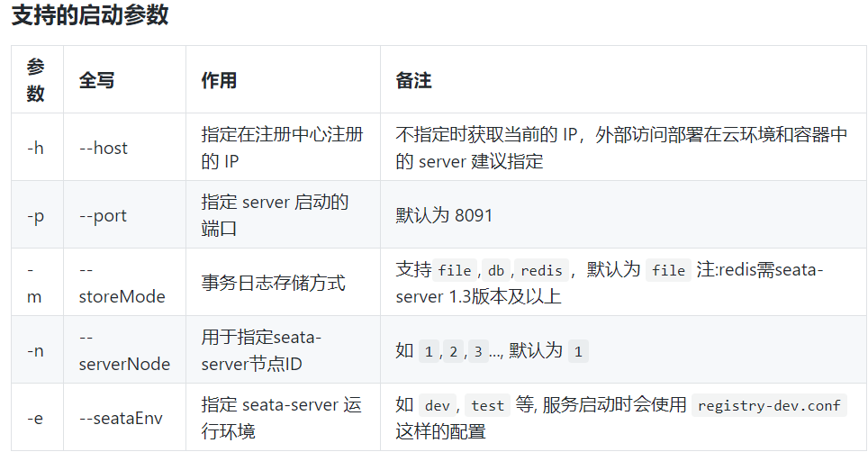Click the --seataEnv cell
The height and width of the screenshot is (452, 868).
124,417
